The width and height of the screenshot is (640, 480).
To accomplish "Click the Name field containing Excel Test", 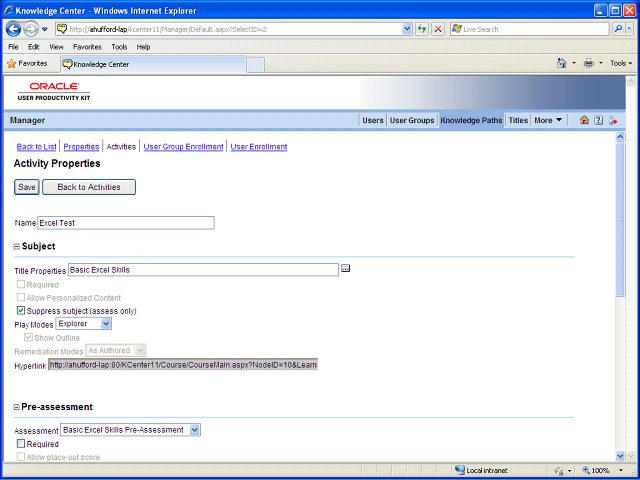I will [126, 223].
